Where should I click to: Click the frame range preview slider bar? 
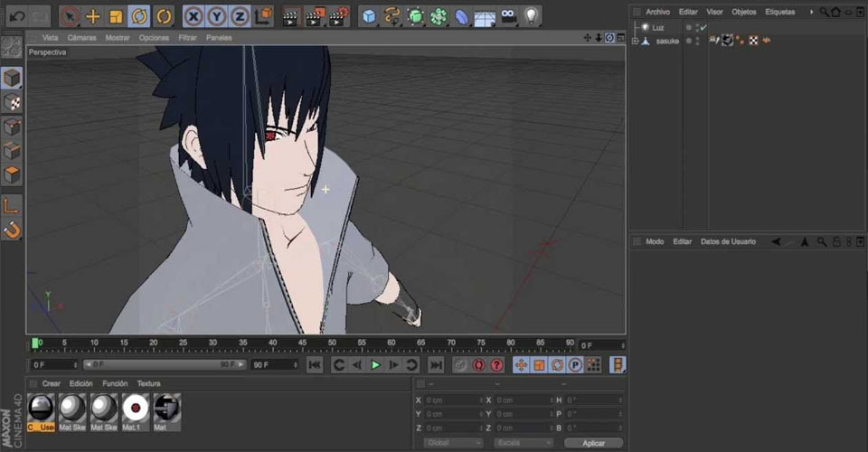pos(165,364)
